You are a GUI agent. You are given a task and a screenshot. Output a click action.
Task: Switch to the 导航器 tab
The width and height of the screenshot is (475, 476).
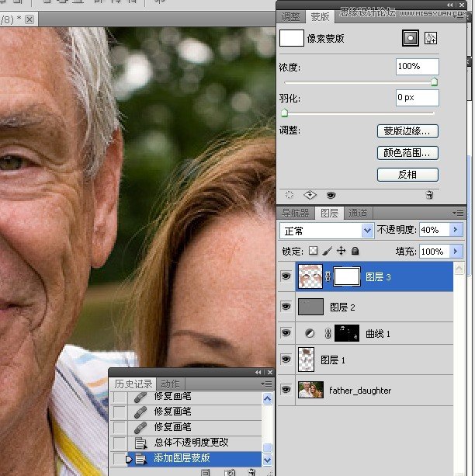point(295,213)
